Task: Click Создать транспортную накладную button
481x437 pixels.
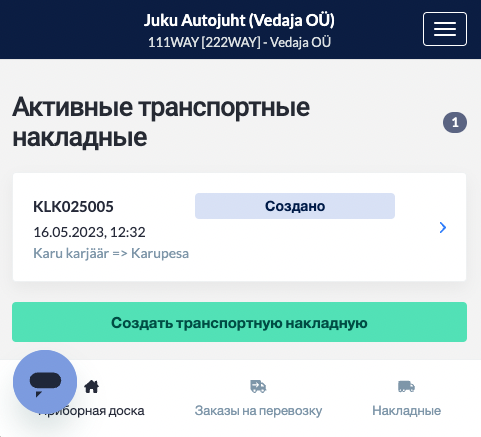Action: (239, 322)
